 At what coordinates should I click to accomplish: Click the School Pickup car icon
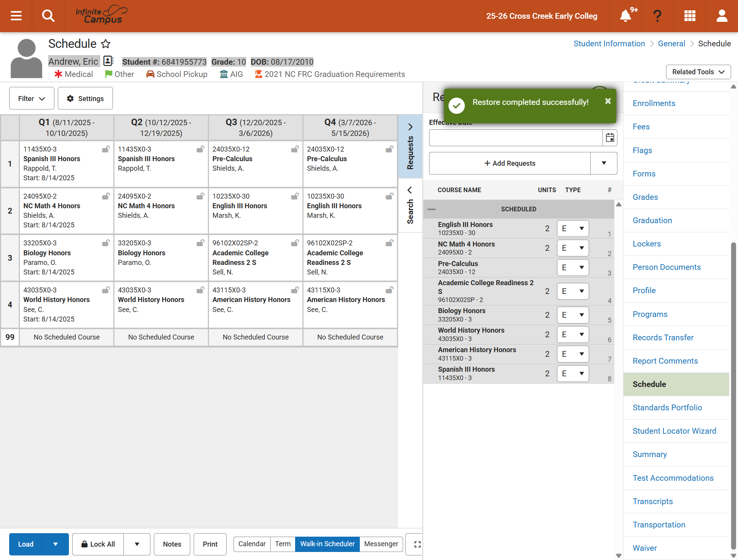click(x=150, y=74)
